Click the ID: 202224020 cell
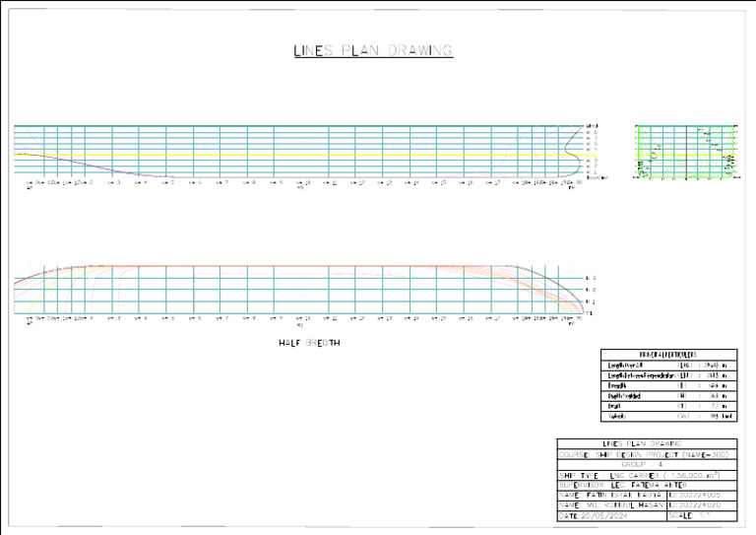The image size is (756, 535). point(702,505)
